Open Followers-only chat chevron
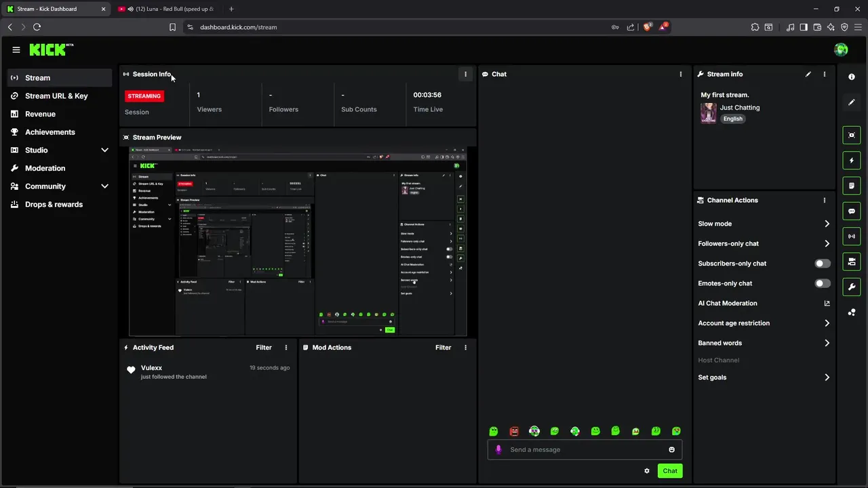The height and width of the screenshot is (488, 868). [x=827, y=243]
